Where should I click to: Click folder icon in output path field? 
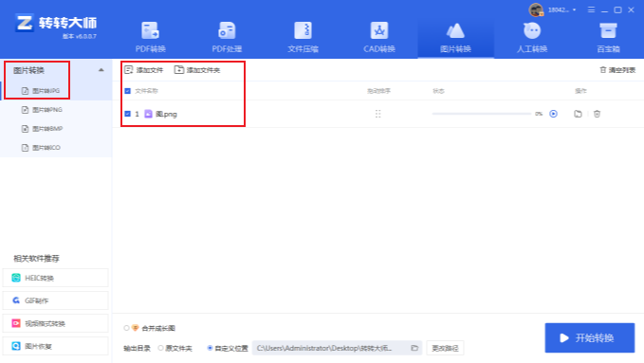tap(414, 348)
